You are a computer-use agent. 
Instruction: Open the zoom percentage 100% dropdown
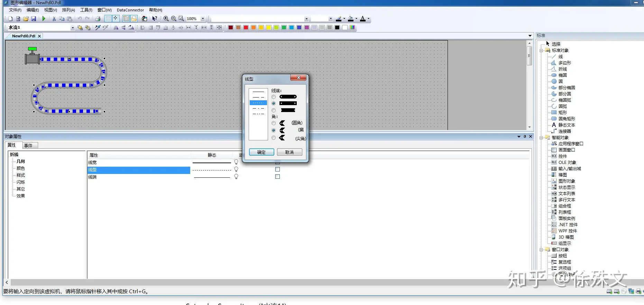(203, 19)
